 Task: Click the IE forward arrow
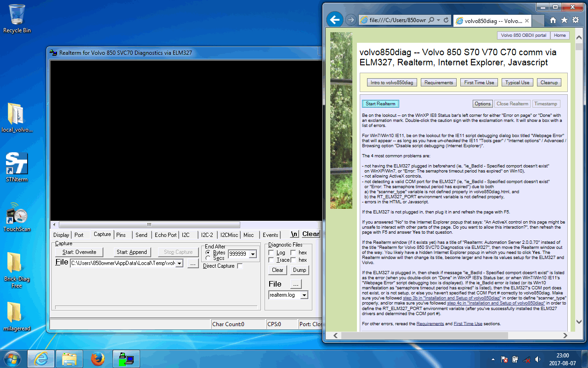351,20
